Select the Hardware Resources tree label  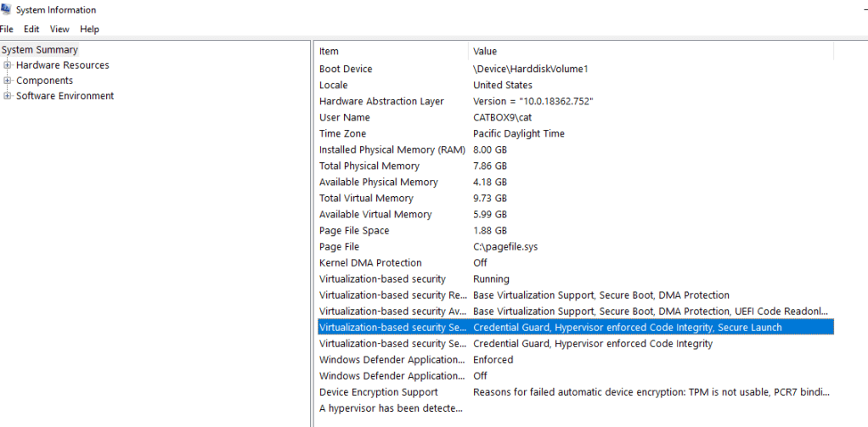tap(62, 65)
